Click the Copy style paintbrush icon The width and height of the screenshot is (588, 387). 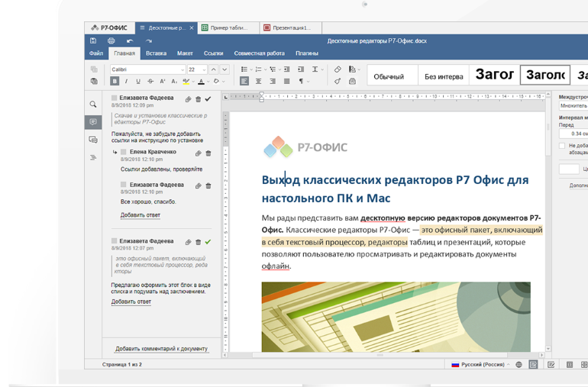[338, 81]
